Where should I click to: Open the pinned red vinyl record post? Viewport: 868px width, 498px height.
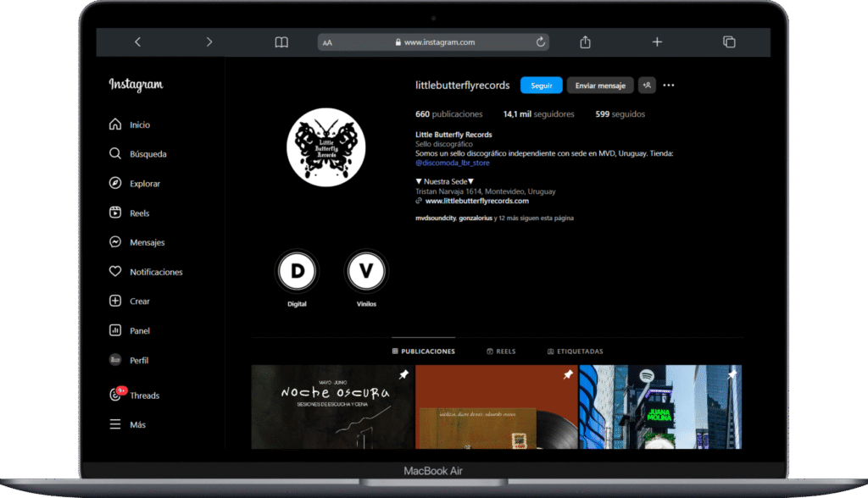point(497,407)
